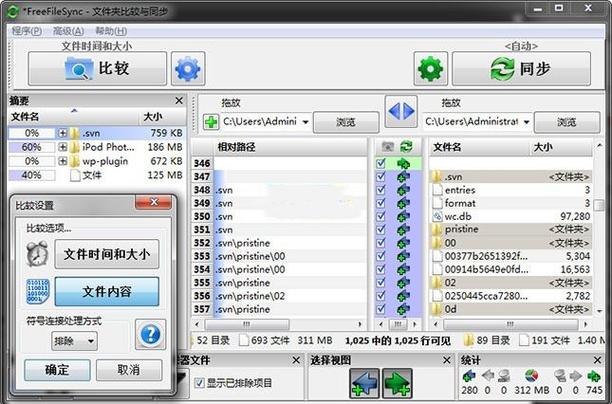Click the wc.db file icon
This screenshot has height=404, width=612.
(438, 216)
